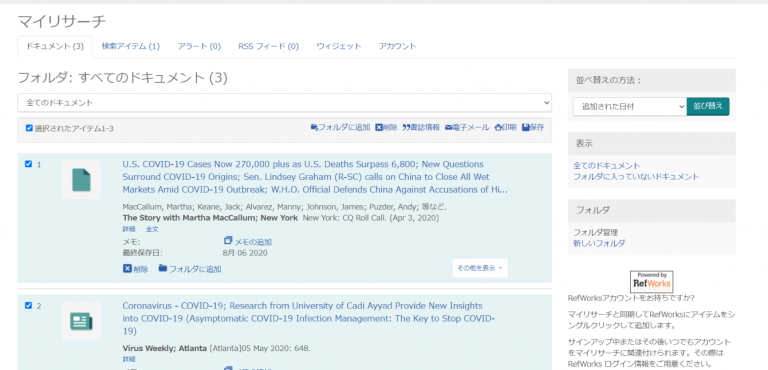Expand その他を表示 dropdown for document 1
This screenshot has height=370, width=768.
[480, 268]
